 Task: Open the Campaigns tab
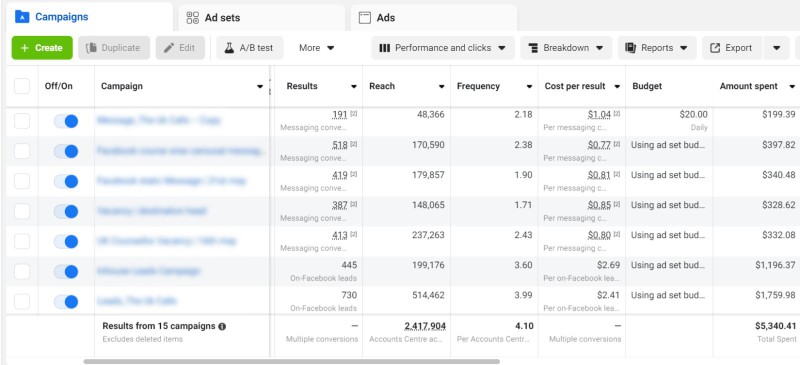(x=89, y=17)
